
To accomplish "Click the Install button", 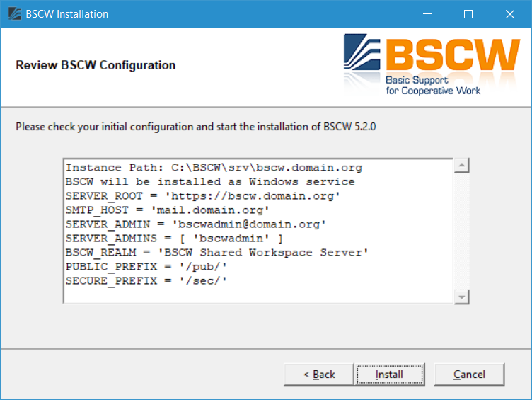I will tap(390, 375).
